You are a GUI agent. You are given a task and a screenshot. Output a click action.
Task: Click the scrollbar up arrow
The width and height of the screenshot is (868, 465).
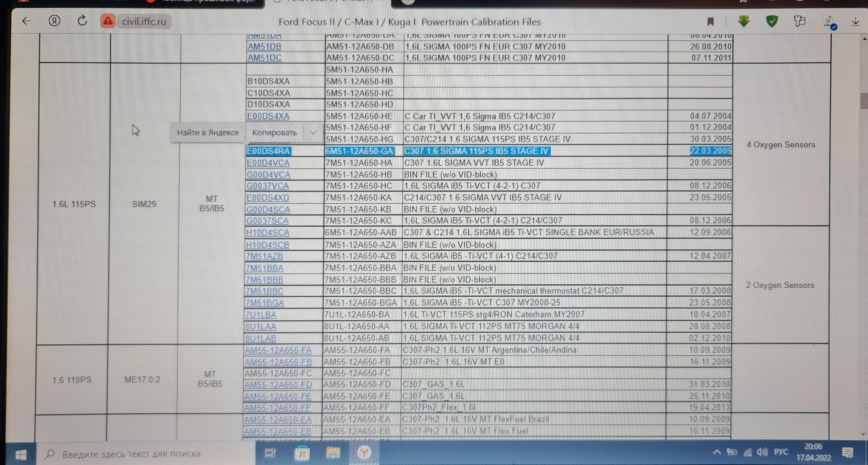pos(864,39)
